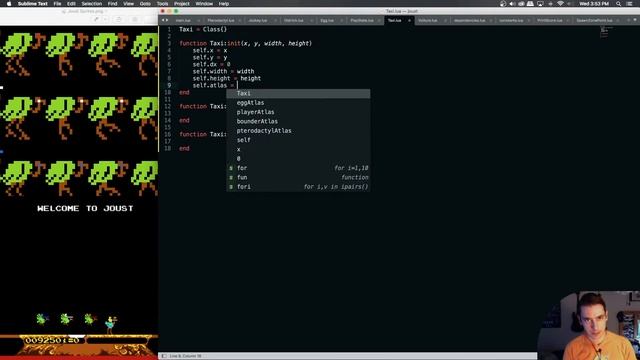The width and height of the screenshot is (640, 360).
Task: Click the Spotlight search icon
Action: [618, 4]
